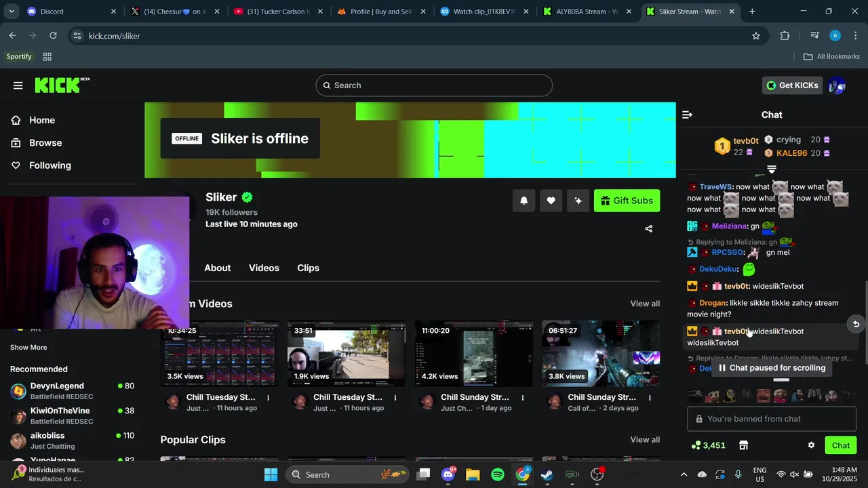868x488 pixels.
Task: Click username Drogan in chat
Action: tap(712, 303)
